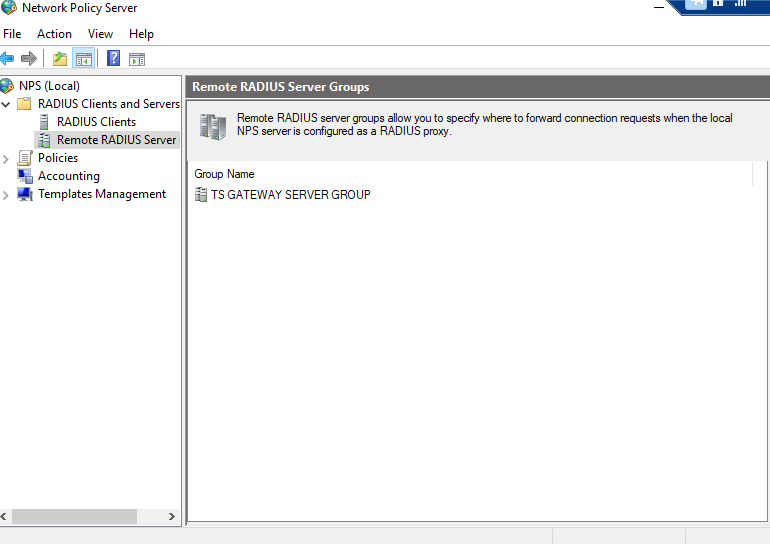Expand the Templates Management tree node

coord(7,194)
